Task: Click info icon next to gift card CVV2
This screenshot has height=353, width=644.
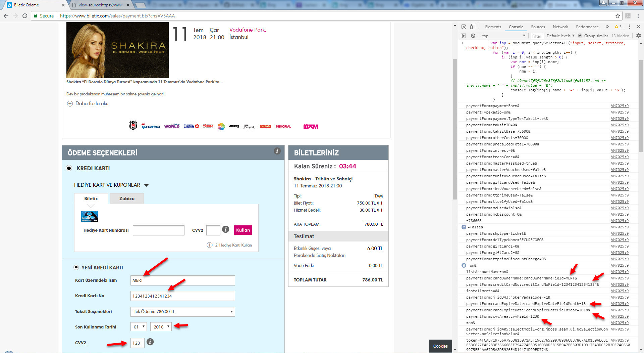Action: click(x=226, y=229)
